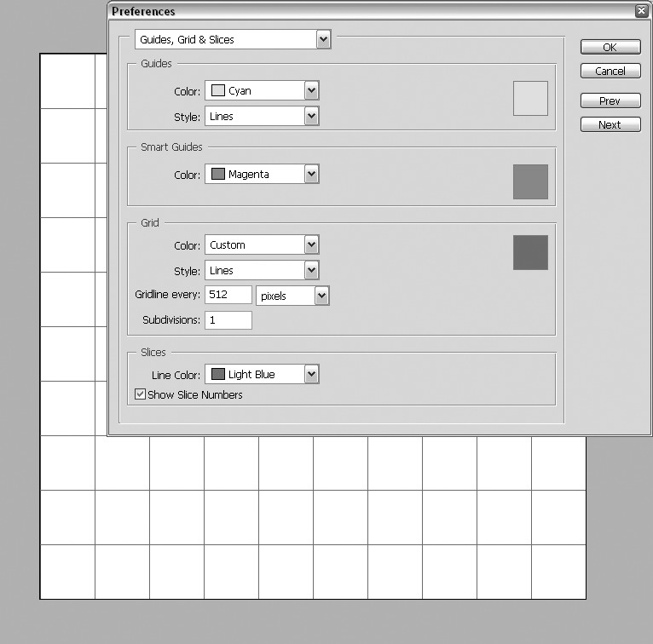This screenshot has width=653, height=644.
Task: Open the Guides, Grid & Slices section dropdown
Action: pos(233,39)
